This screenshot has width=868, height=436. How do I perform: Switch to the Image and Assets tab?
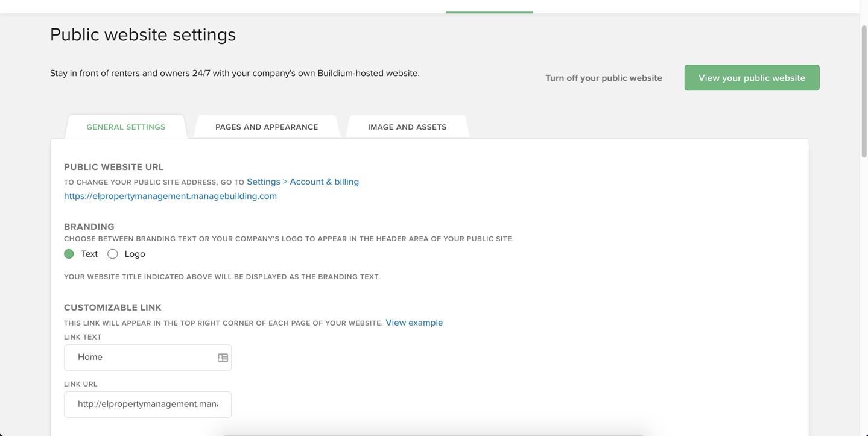[407, 127]
